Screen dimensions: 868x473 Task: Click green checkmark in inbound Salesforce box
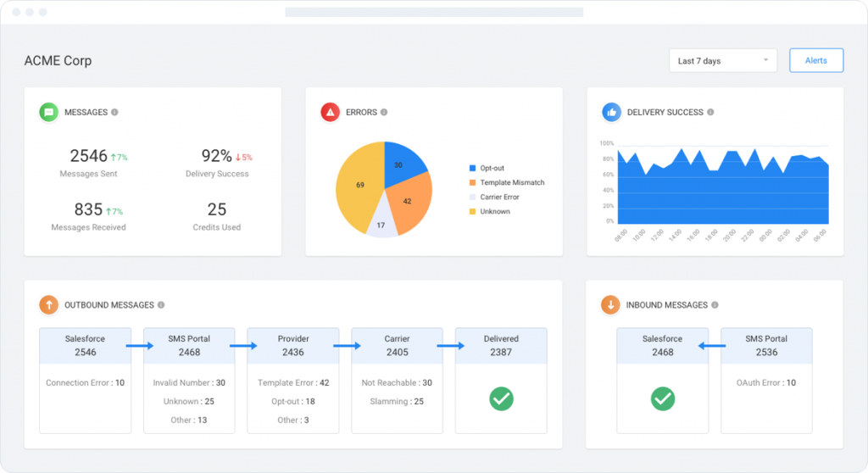click(x=663, y=398)
